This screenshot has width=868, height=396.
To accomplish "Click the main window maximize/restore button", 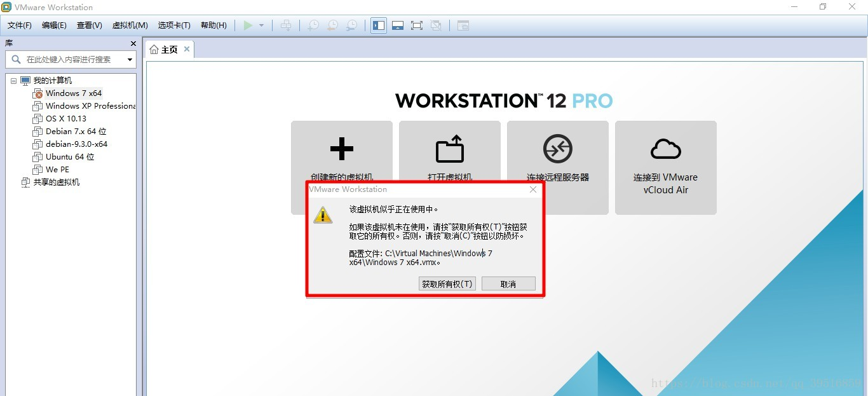I will (823, 7).
